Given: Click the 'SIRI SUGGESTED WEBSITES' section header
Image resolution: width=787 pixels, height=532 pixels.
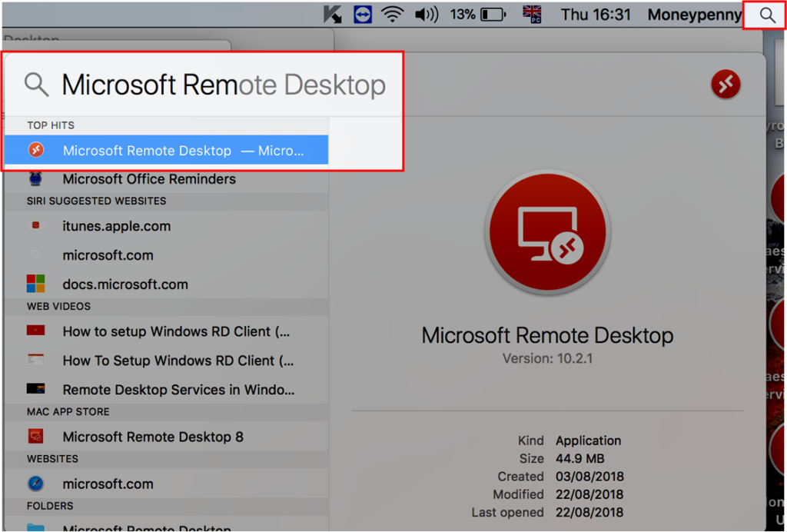Looking at the screenshot, I should (96, 201).
